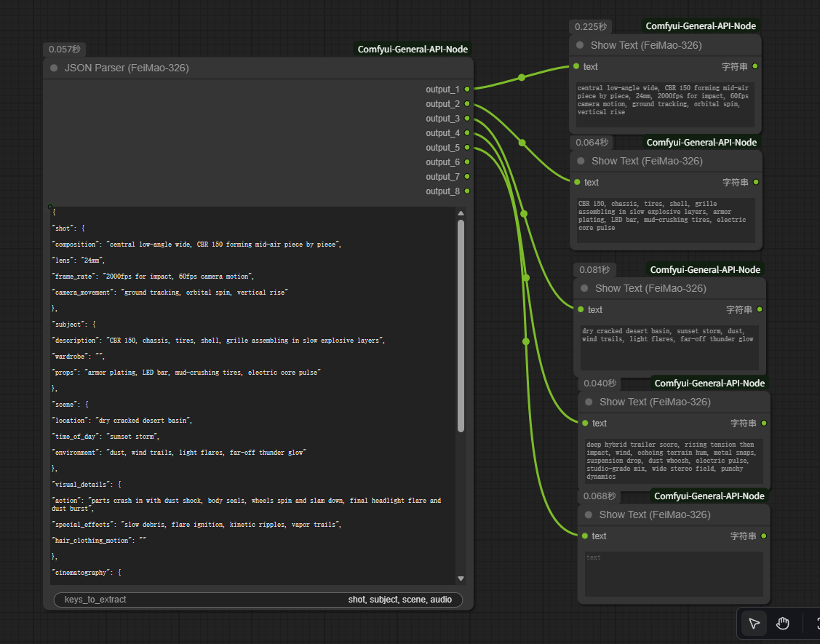Click 字符串 output port of 0.040秒 Show Text node
820x644 pixels.
pyautogui.click(x=764, y=424)
